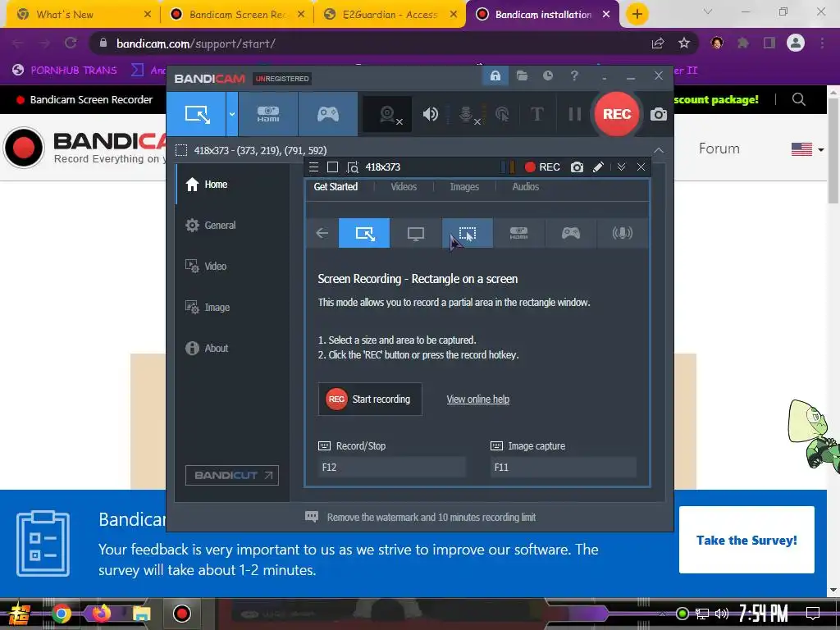
Task: Click the camera screenshot icon beside REC
Action: [659, 114]
